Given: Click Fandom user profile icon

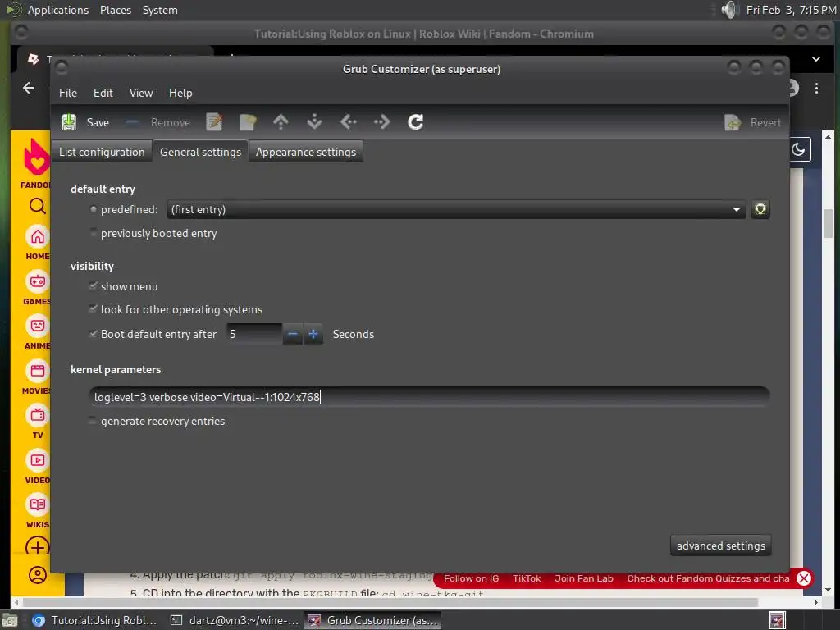Looking at the screenshot, I should tap(38, 575).
